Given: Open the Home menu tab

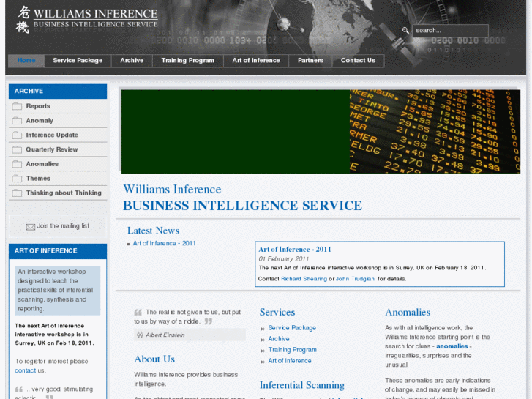Looking at the screenshot, I should [26, 61].
